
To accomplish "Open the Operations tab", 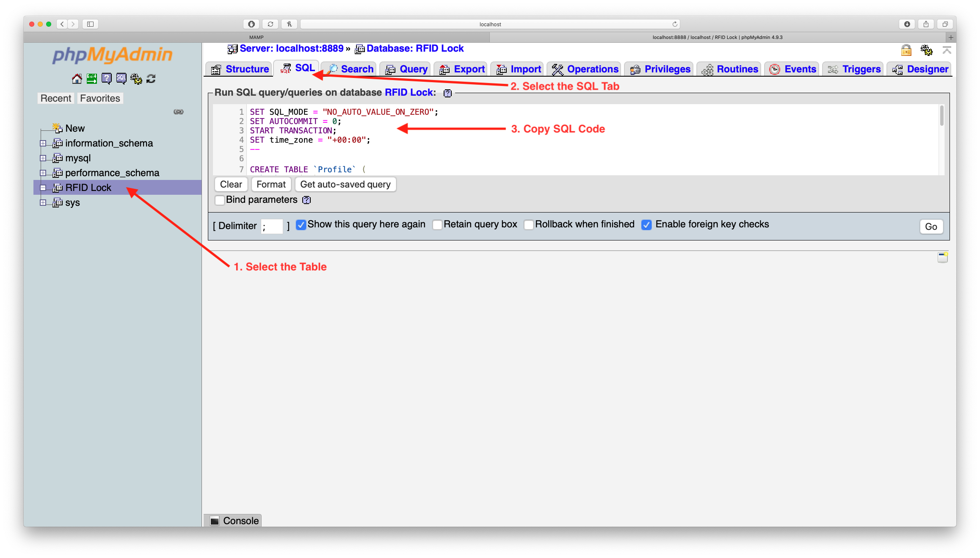I will [585, 69].
